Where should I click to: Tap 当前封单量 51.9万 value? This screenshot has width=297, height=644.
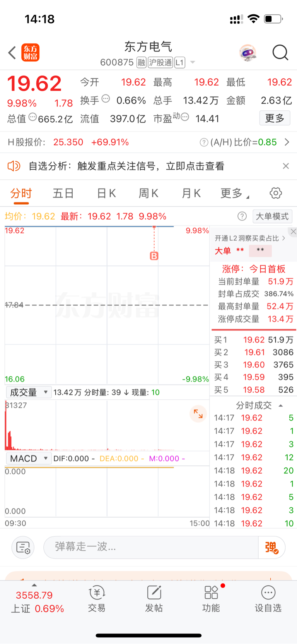click(280, 282)
